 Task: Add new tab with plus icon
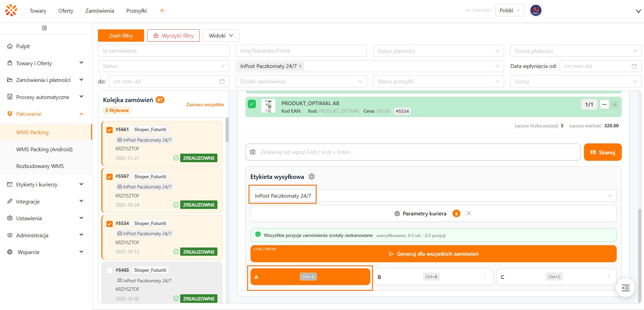click(162, 11)
